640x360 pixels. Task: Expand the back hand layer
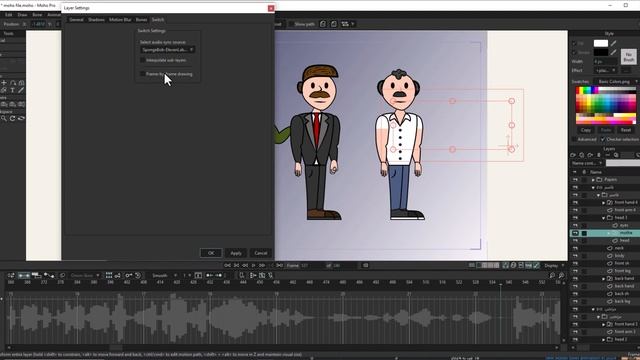tap(604, 278)
